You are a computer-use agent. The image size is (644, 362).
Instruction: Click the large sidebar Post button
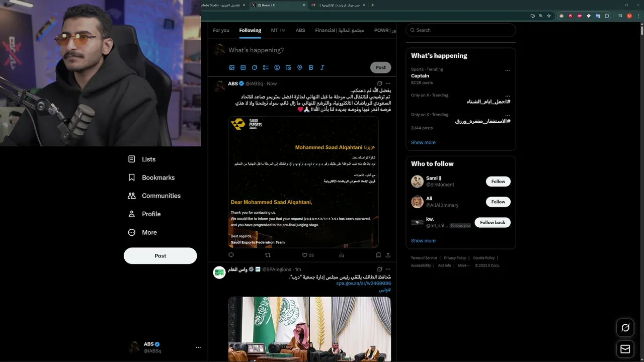[x=160, y=255]
